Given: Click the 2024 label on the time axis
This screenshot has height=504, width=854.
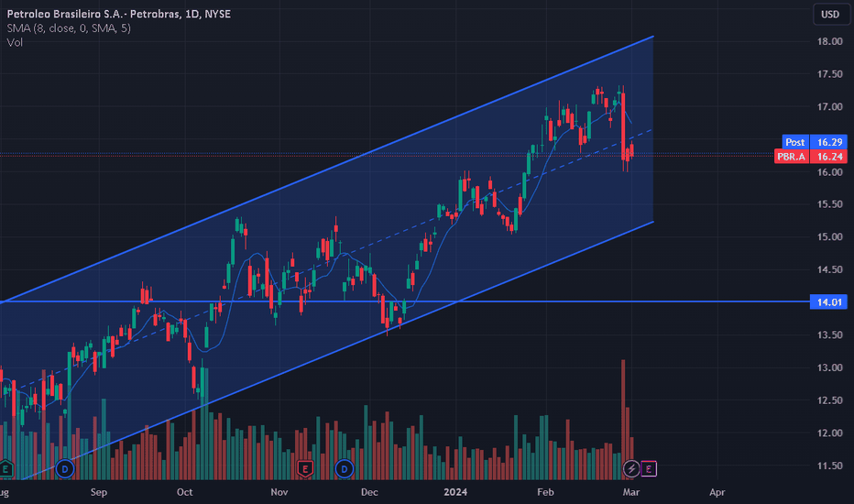Looking at the screenshot, I should (455, 493).
